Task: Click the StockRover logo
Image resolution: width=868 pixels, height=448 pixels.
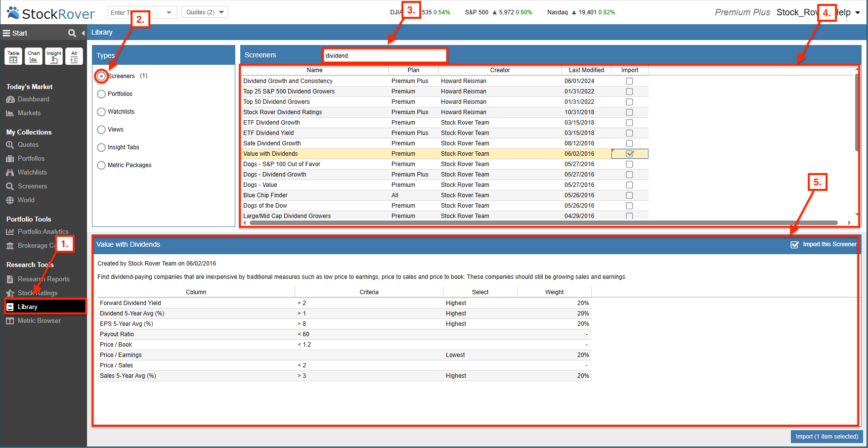Action: click(x=51, y=13)
